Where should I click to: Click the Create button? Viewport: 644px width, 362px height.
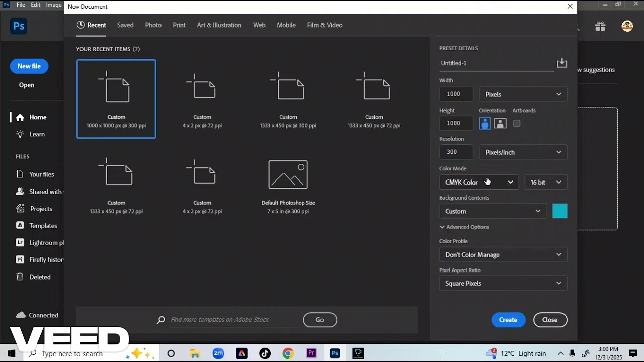coord(508,320)
